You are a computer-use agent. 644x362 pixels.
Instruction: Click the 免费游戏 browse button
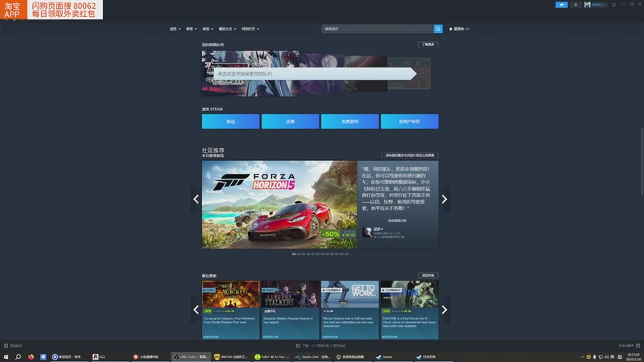coord(350,121)
